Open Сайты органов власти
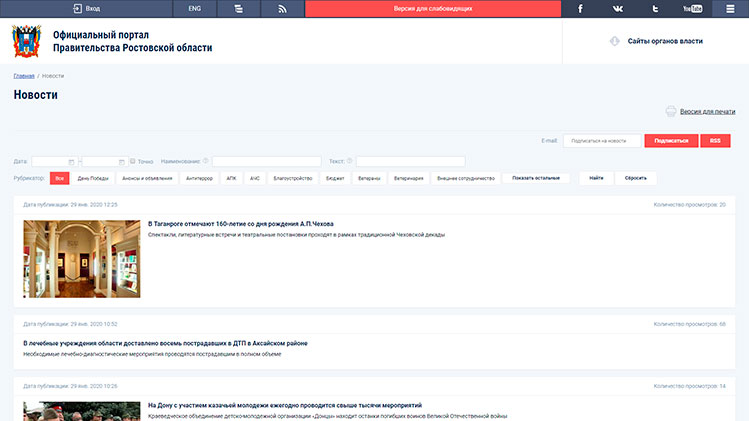 click(x=664, y=41)
